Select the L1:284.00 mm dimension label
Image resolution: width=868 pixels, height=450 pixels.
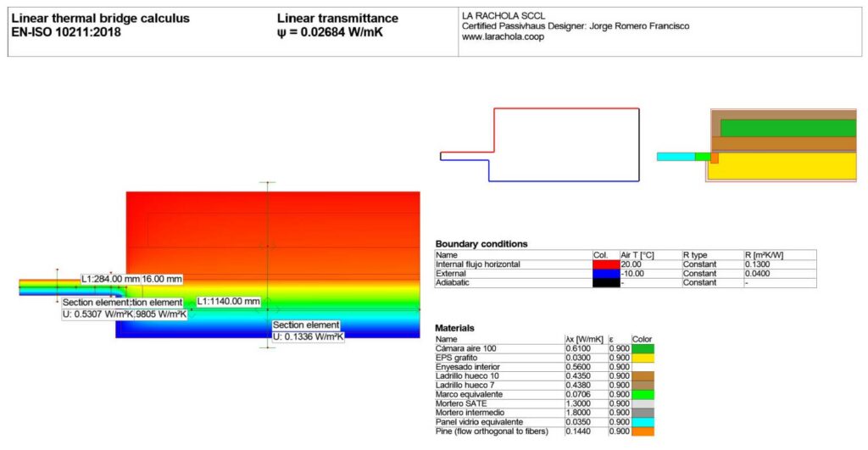click(110, 279)
